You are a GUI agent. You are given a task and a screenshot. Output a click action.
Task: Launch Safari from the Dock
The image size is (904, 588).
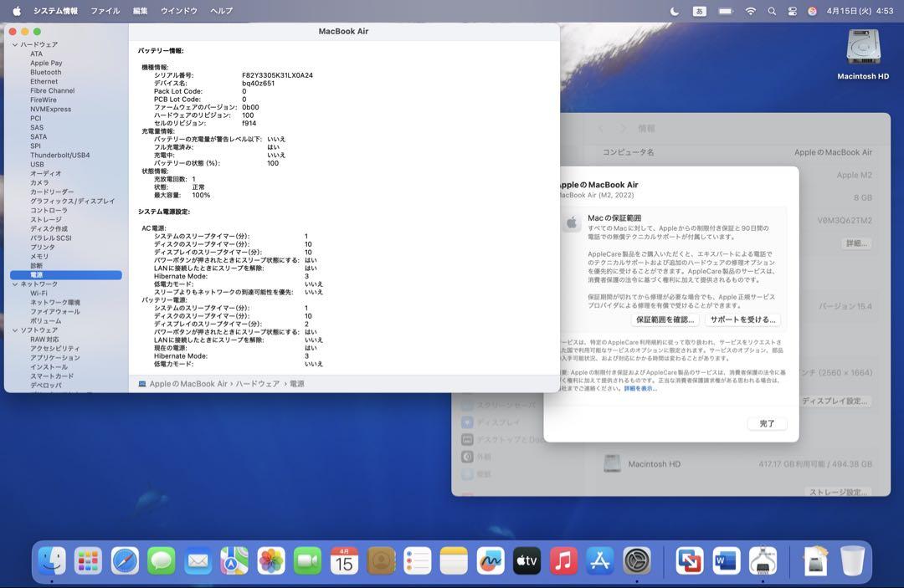pyautogui.click(x=125, y=560)
